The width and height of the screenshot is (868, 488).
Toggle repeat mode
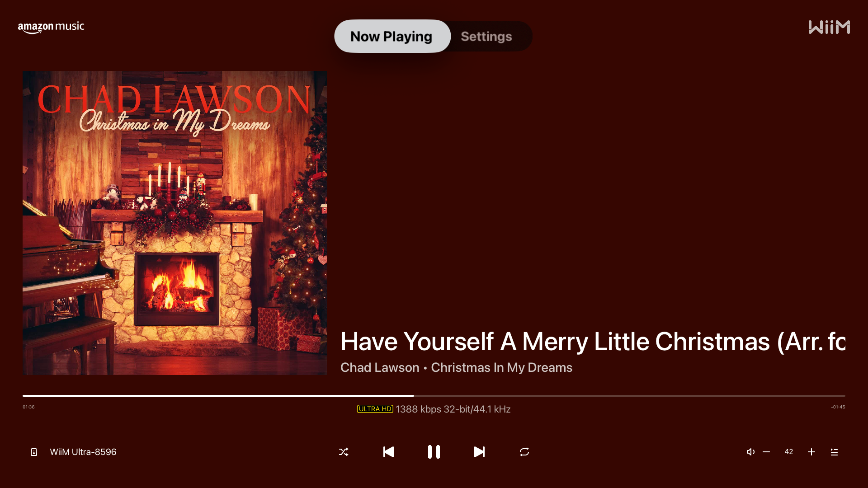pyautogui.click(x=524, y=452)
